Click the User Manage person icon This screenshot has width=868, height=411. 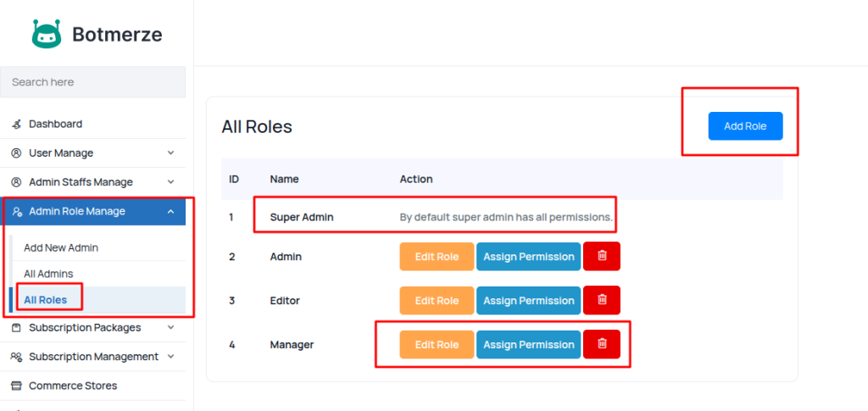coord(16,153)
